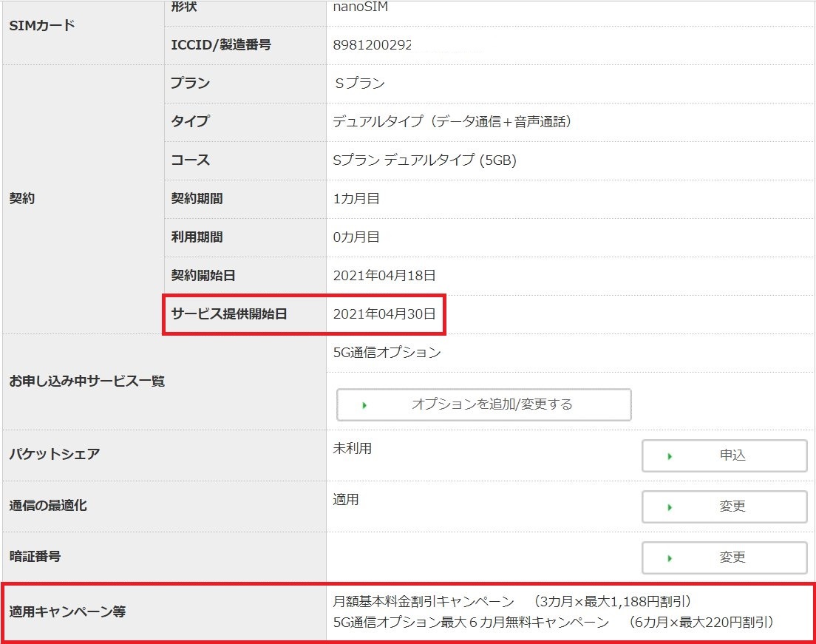The height and width of the screenshot is (644, 816).
Task: Select the ICCID number 8981200292
Action: point(372,45)
